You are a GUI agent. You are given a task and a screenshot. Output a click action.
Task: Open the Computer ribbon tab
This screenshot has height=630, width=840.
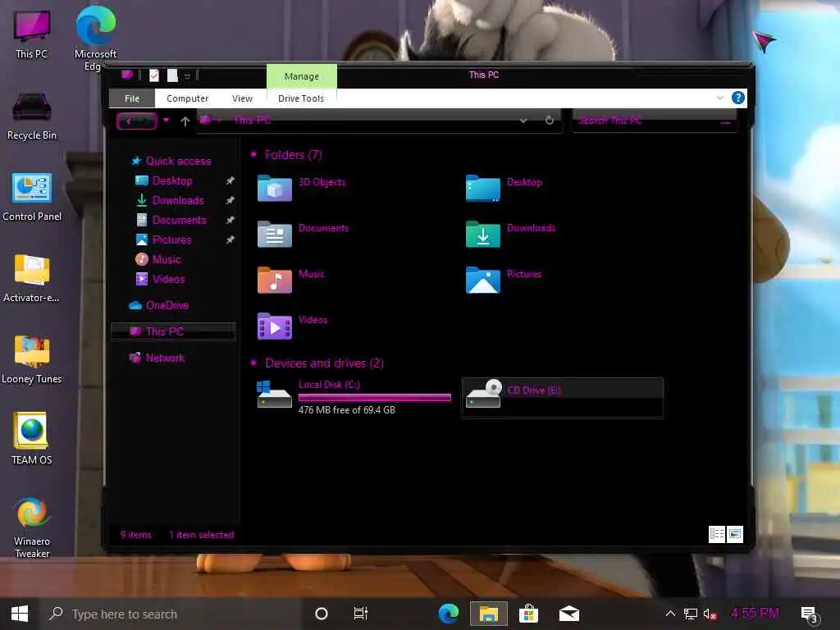188,98
